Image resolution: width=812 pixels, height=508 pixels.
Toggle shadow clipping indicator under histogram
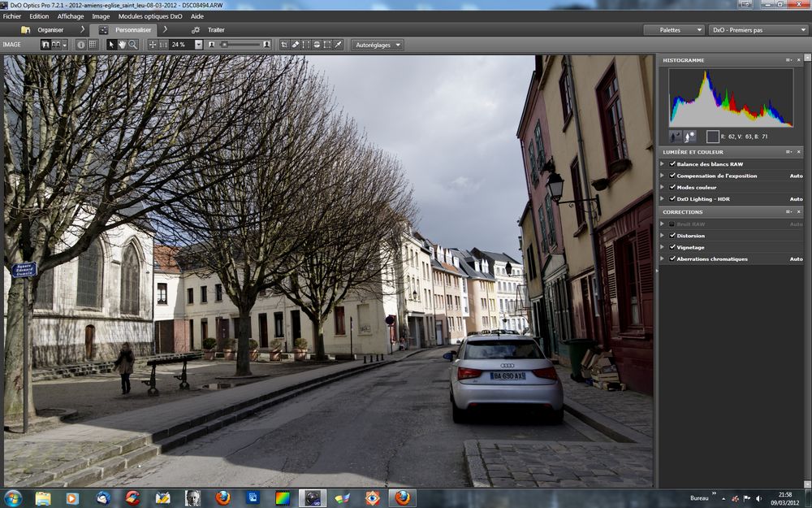pos(676,137)
